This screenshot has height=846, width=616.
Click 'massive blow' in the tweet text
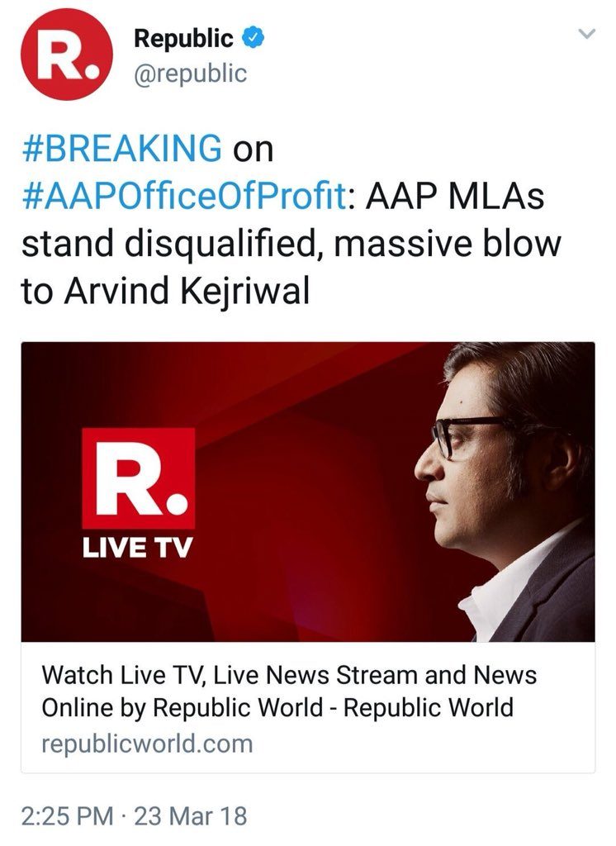(448, 243)
